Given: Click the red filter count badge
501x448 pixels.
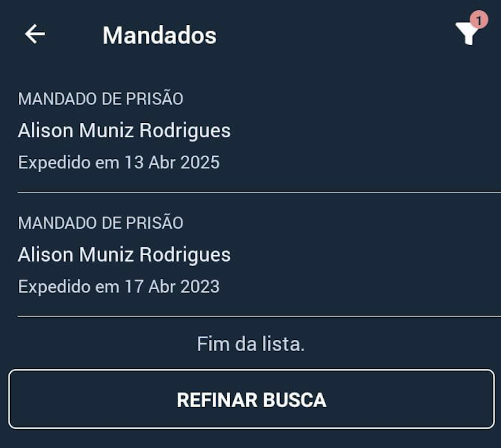Looking at the screenshot, I should 478,20.
